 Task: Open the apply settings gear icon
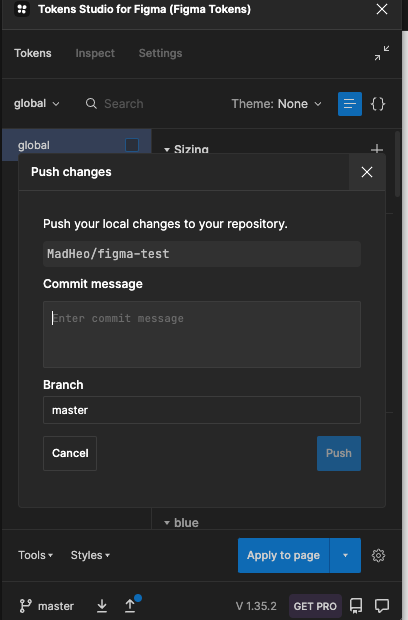[x=378, y=555]
